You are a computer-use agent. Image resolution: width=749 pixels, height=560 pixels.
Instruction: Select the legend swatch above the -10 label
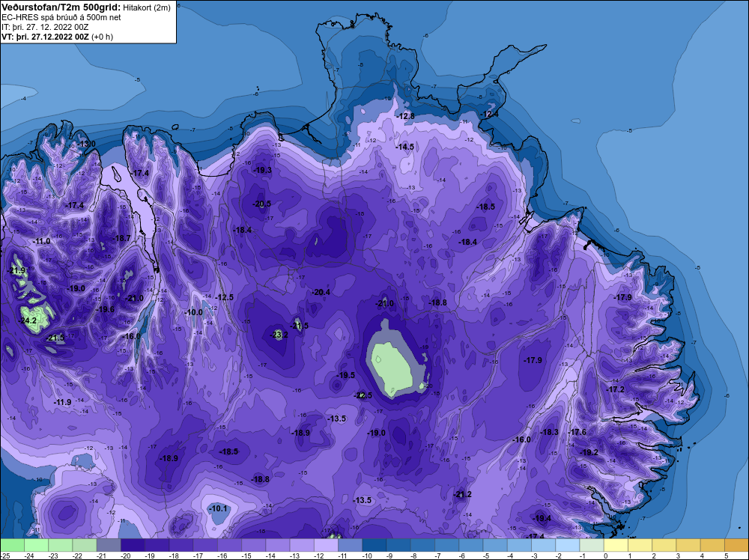pyautogui.click(x=374, y=545)
